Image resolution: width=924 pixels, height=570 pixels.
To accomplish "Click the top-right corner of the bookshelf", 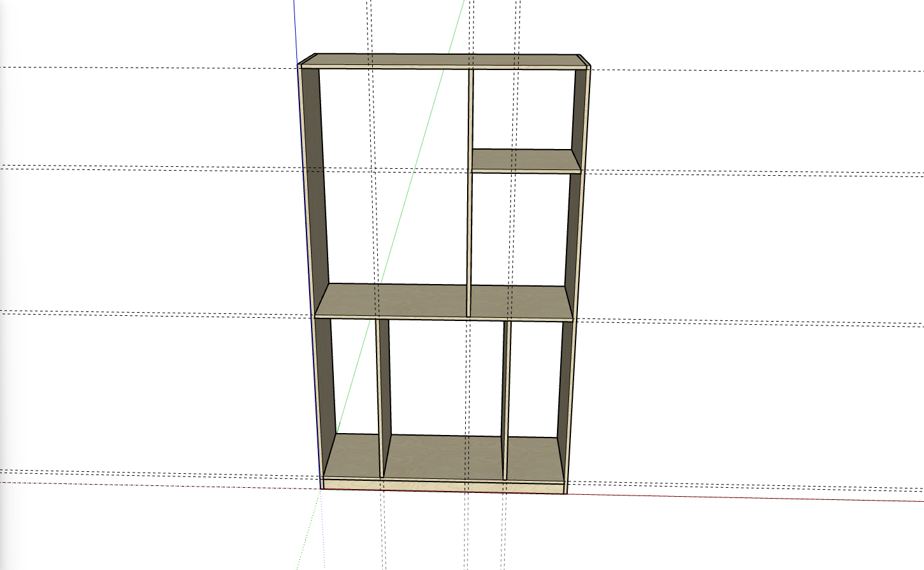I will coord(589,65).
